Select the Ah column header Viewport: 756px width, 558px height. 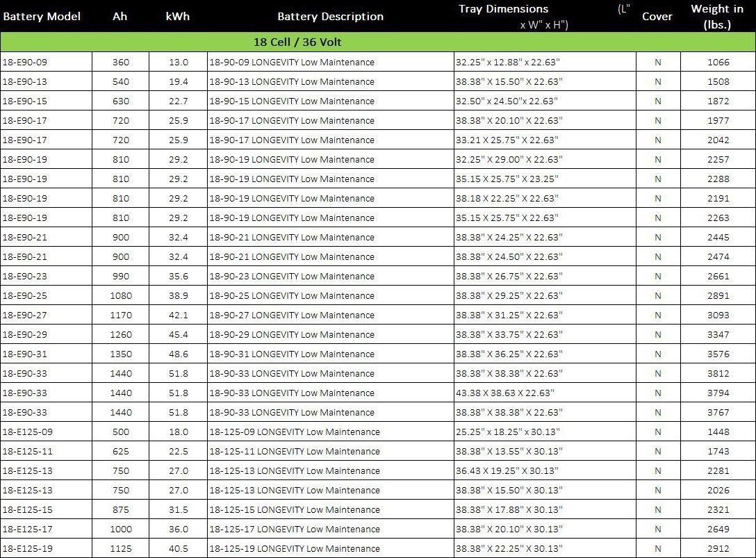pyautogui.click(x=120, y=17)
